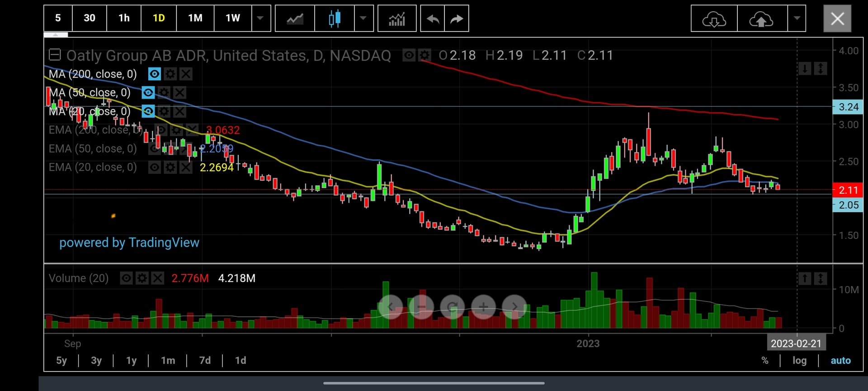Select the candlestick chart type icon

tap(334, 19)
